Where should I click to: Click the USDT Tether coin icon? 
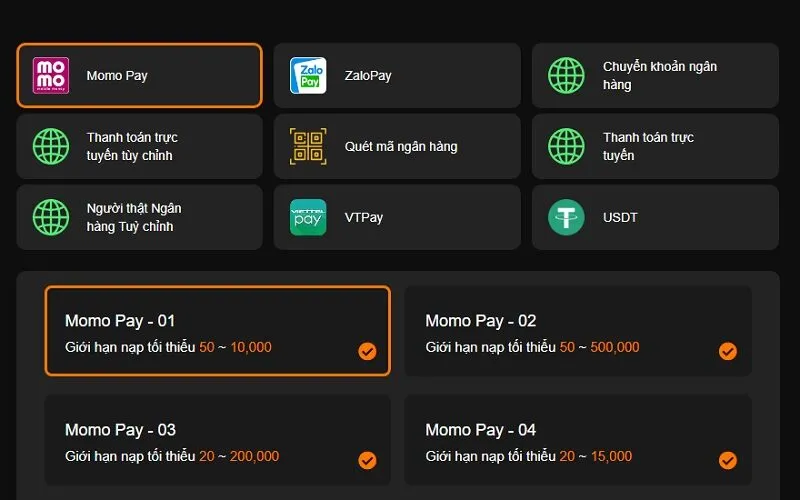(x=566, y=217)
